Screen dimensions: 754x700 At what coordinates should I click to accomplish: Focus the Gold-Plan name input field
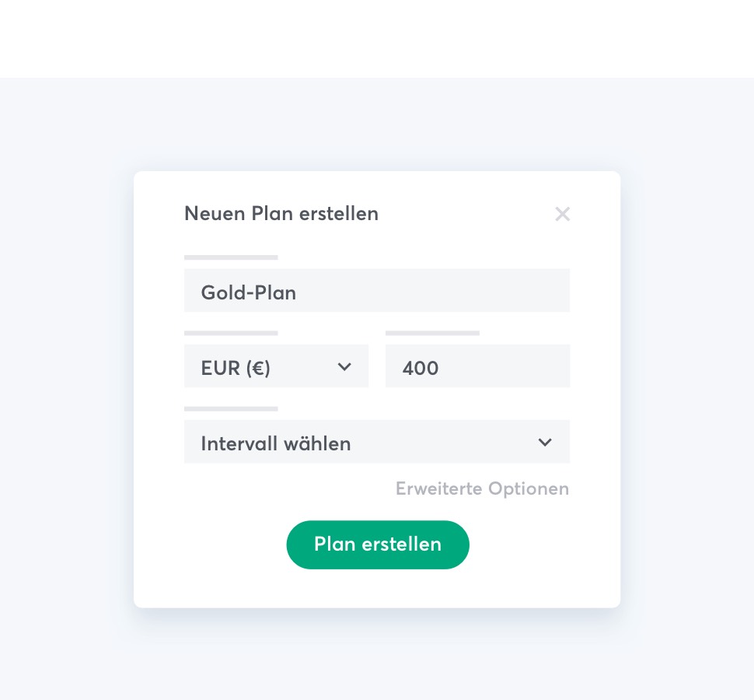376,291
